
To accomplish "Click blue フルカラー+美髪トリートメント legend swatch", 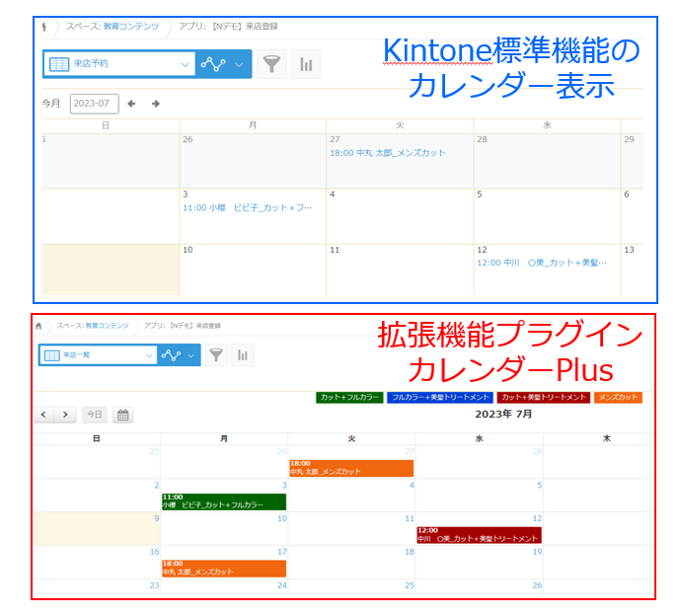I will coord(440,398).
